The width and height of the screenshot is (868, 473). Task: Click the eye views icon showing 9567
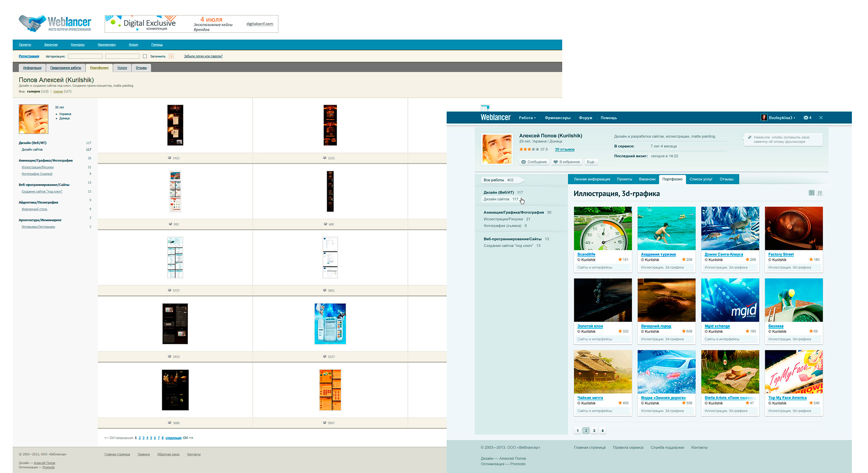pyautogui.click(x=325, y=423)
